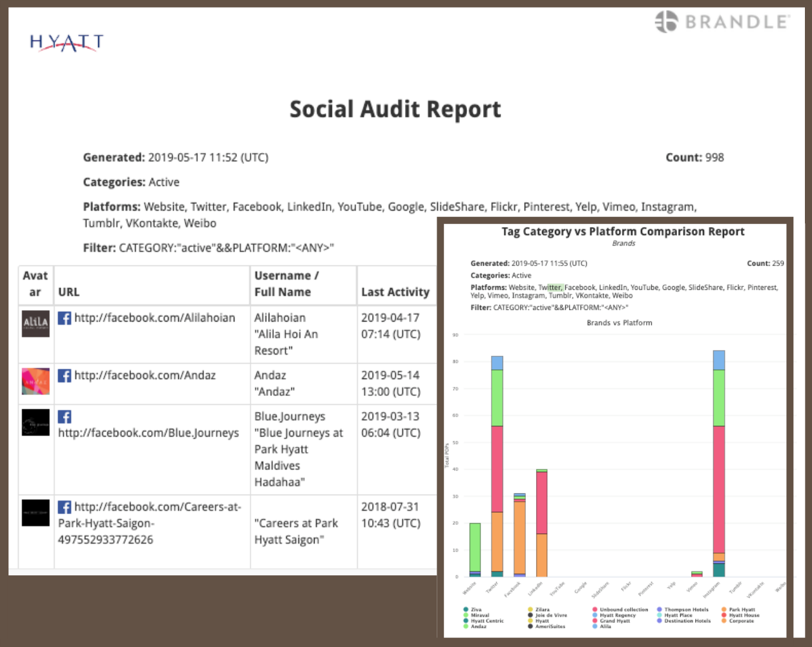812x647 pixels.
Task: Toggle the Grand Hyatt legend entry
Action: coord(611,621)
